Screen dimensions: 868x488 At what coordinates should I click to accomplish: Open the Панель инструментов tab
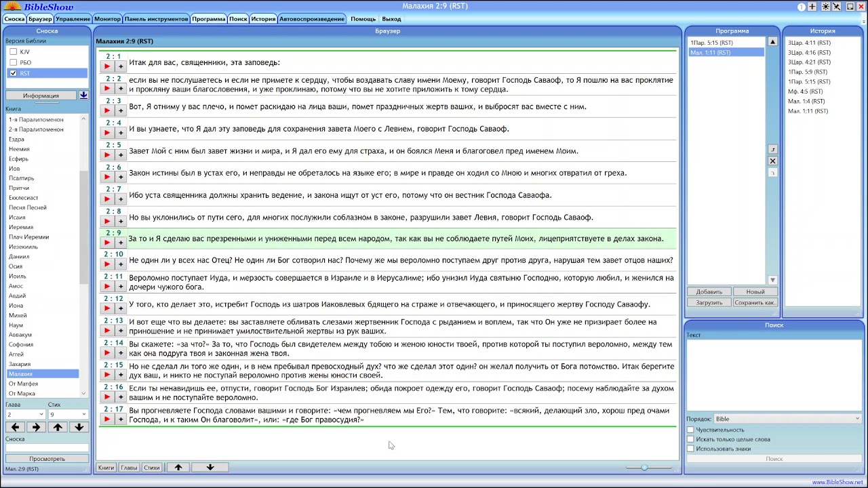[x=157, y=19]
